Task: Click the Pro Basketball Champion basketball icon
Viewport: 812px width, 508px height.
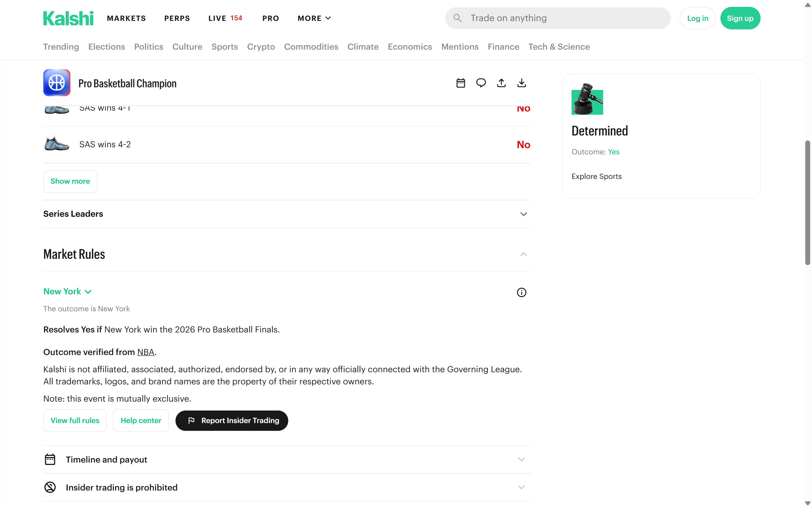Action: click(x=57, y=83)
